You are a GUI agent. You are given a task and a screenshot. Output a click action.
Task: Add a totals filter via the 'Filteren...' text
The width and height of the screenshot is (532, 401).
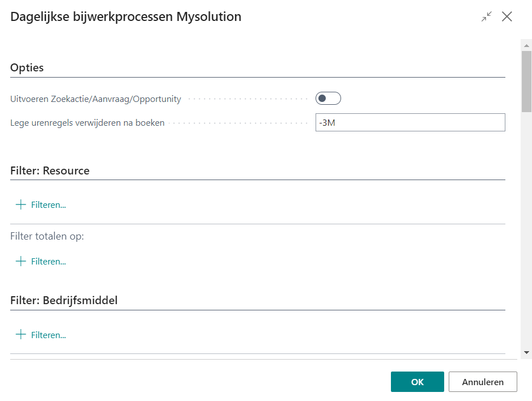point(48,262)
